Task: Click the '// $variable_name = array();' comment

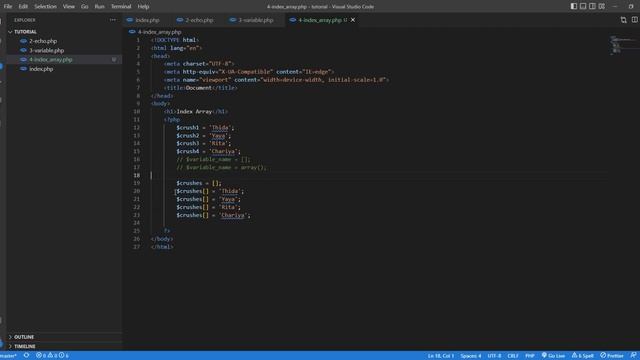Action: (221, 167)
